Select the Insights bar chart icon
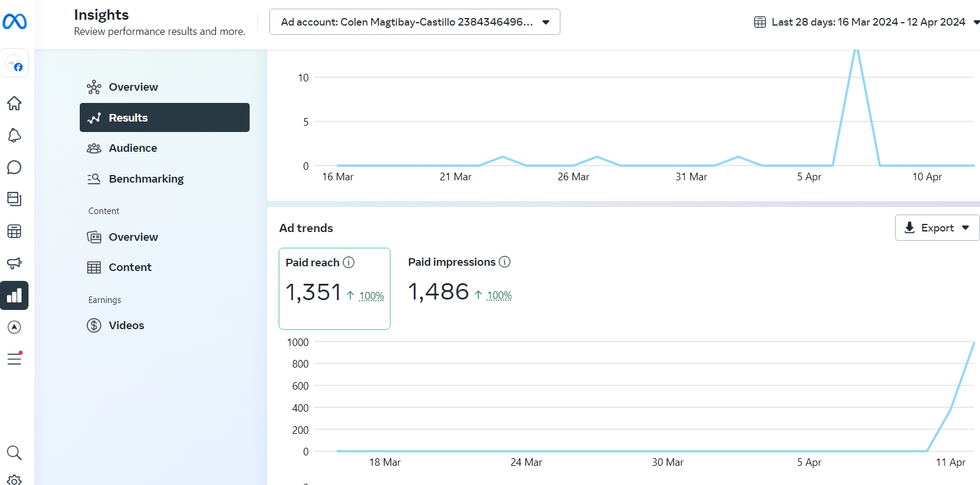Viewport: 980px width, 485px height. coord(15,295)
